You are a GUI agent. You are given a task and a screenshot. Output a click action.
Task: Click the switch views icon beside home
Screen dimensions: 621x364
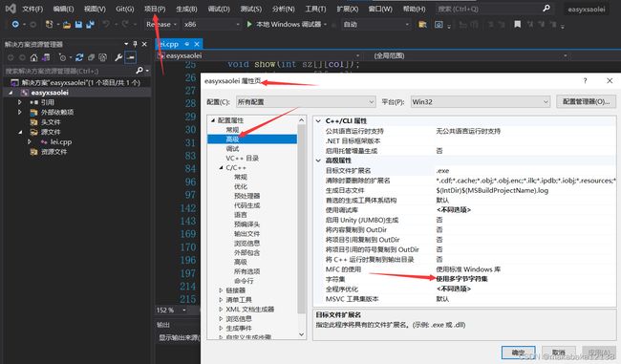point(46,58)
